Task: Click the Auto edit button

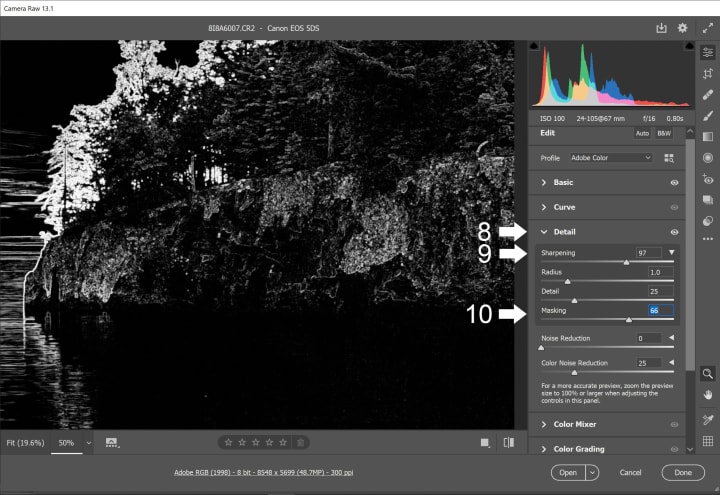Action: [642, 133]
